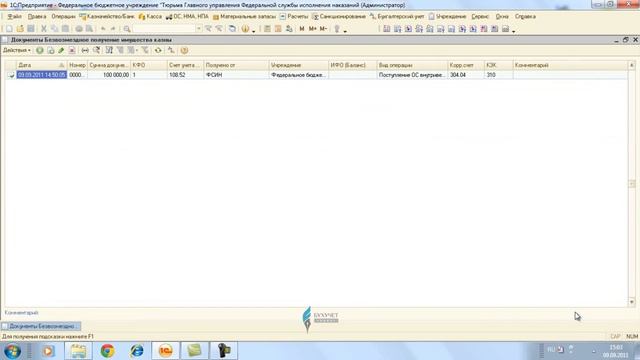This screenshot has width=640, height=360.
Task: Open Internet Explorer from the taskbar
Action: pyautogui.click(x=137, y=351)
